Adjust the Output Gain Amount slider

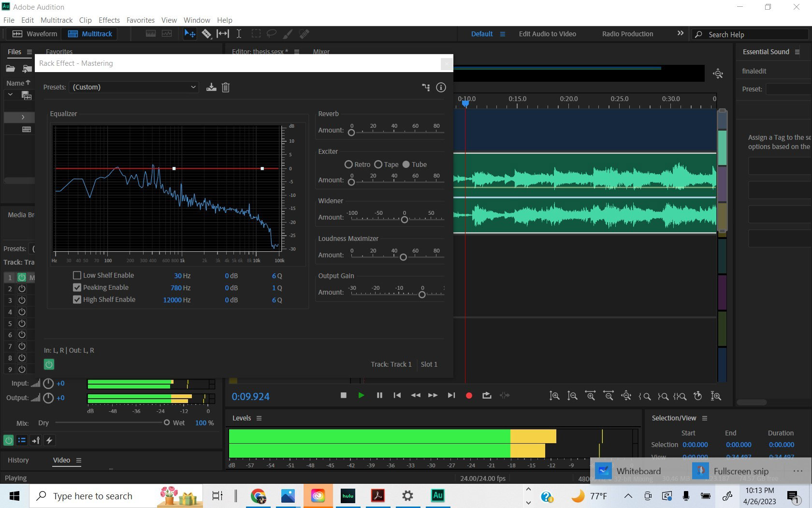coord(422,294)
